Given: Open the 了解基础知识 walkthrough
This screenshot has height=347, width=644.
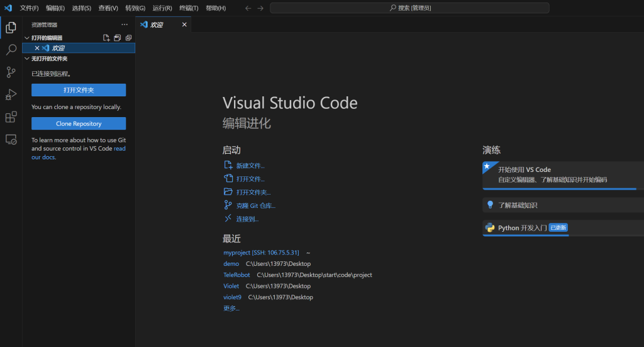Looking at the screenshot, I should (563, 205).
